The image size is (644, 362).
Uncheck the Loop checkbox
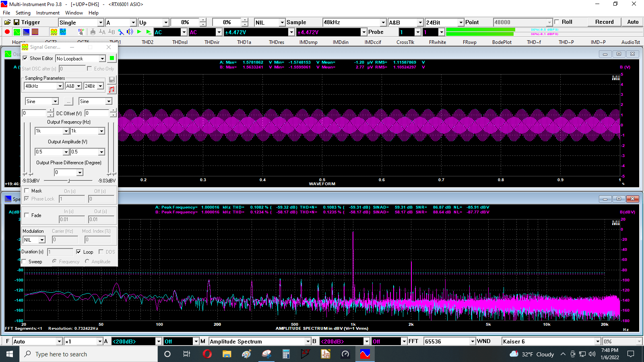pyautogui.click(x=78, y=252)
